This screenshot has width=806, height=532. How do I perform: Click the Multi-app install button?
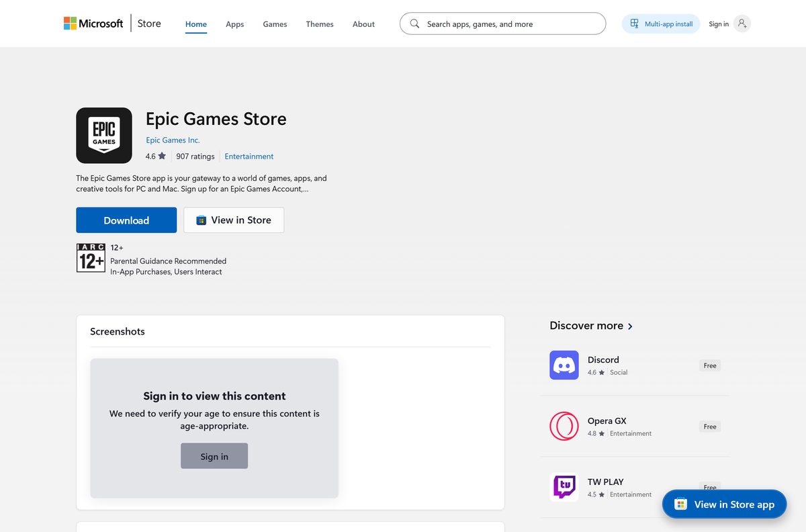tap(661, 24)
